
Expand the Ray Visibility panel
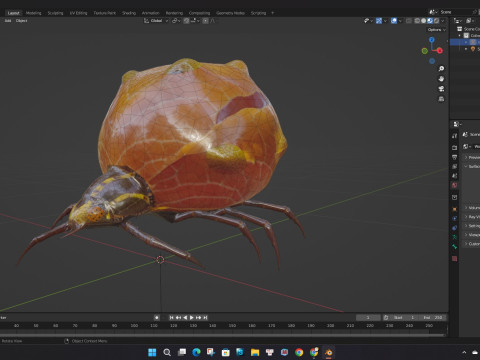[472, 217]
